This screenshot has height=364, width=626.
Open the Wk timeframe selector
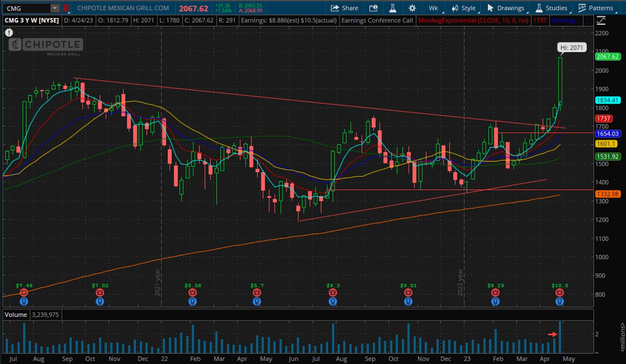433,8
